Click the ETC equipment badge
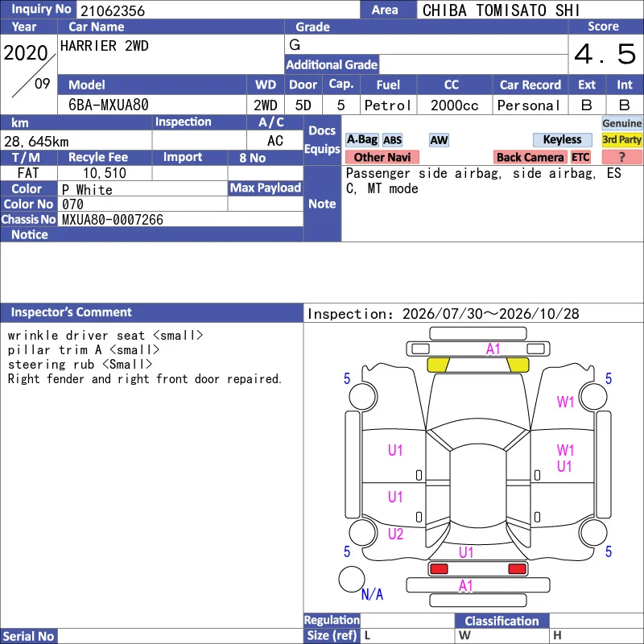The image size is (644, 644). 580,157
